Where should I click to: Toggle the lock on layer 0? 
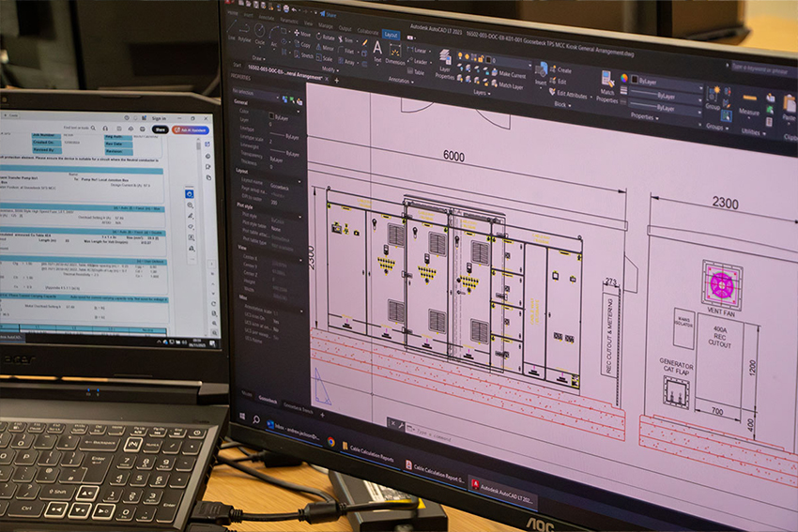pyautogui.click(x=481, y=58)
